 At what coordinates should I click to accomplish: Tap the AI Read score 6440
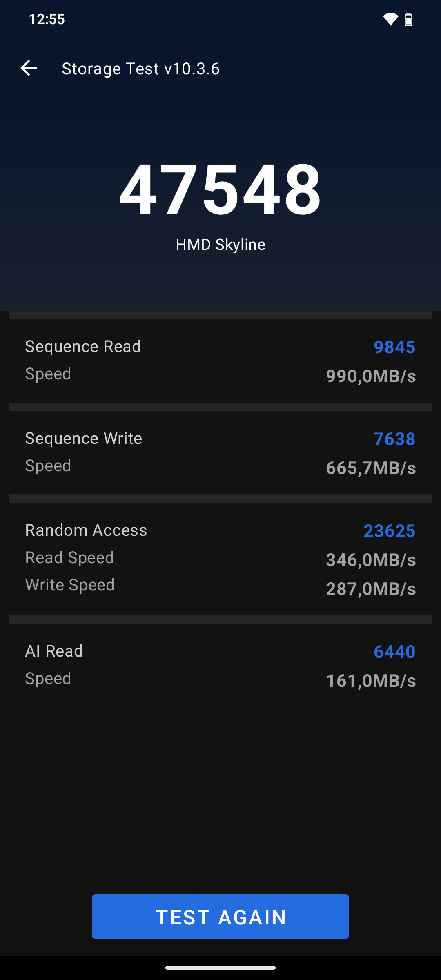pos(394,652)
